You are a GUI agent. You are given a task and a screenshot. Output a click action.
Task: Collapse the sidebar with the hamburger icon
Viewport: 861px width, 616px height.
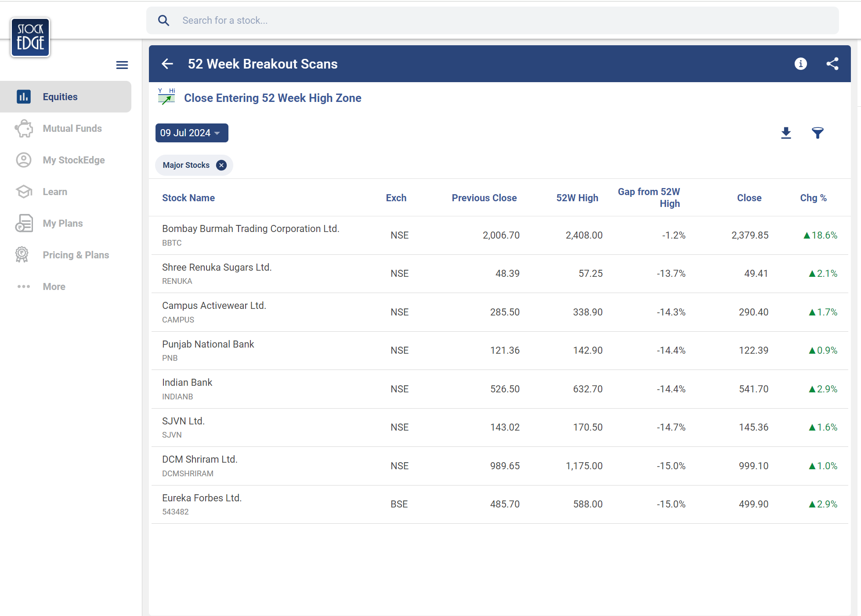point(122,65)
